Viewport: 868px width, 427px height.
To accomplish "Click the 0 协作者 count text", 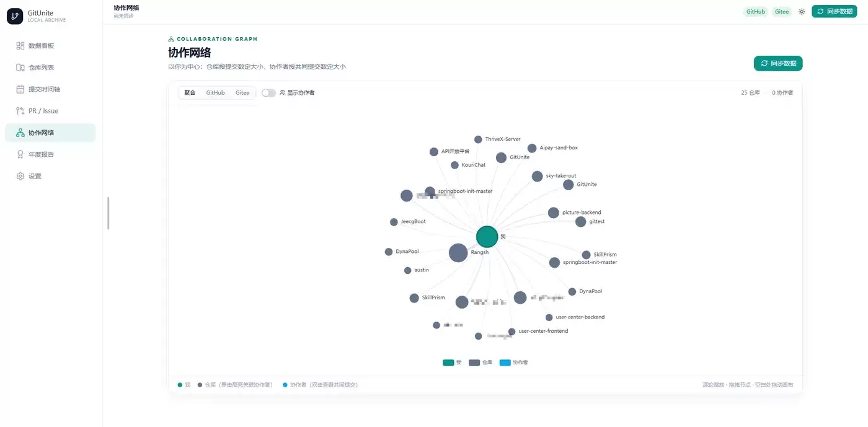I will (782, 93).
